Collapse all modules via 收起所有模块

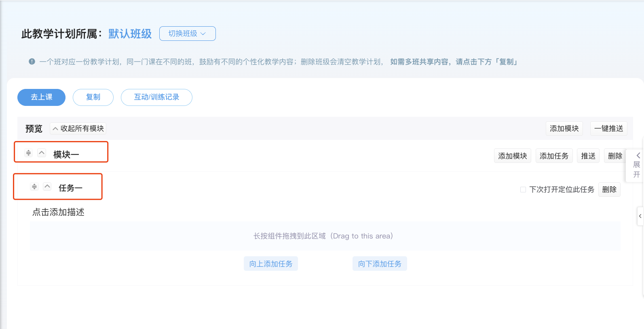78,129
